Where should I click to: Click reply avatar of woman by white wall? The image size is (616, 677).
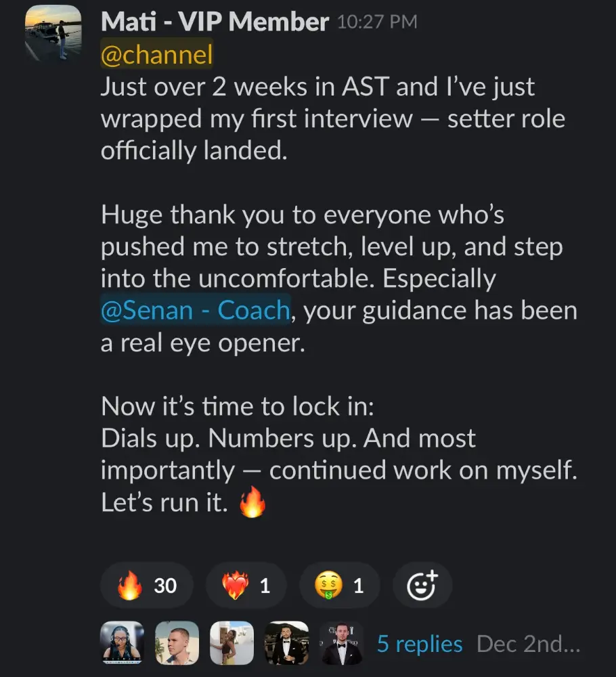232,643
